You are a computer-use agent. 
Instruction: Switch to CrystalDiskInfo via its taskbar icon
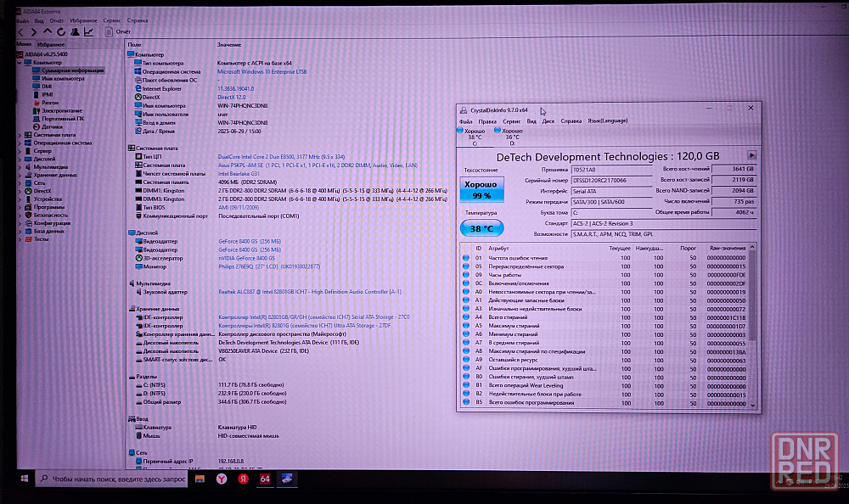point(286,479)
